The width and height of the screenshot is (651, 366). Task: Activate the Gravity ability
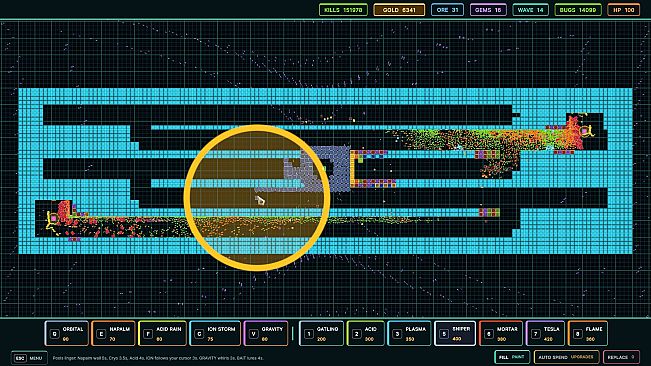[x=266, y=333]
